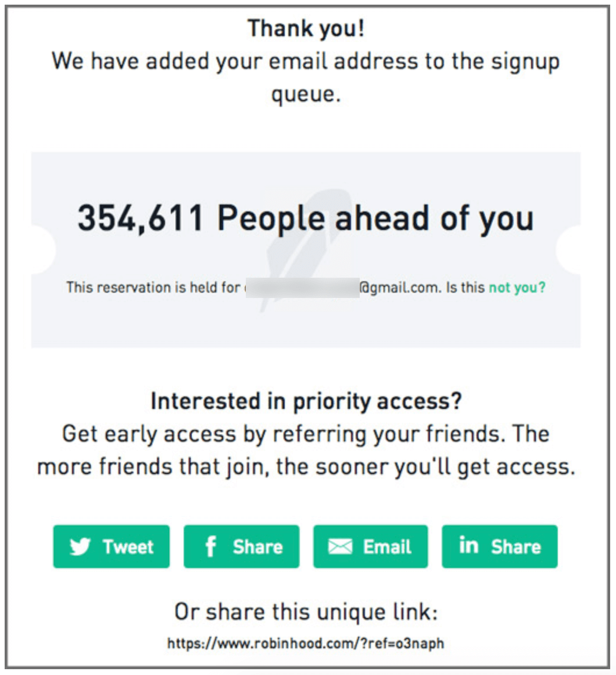
Task: Click the Twitter bird icon
Action: (x=80, y=546)
